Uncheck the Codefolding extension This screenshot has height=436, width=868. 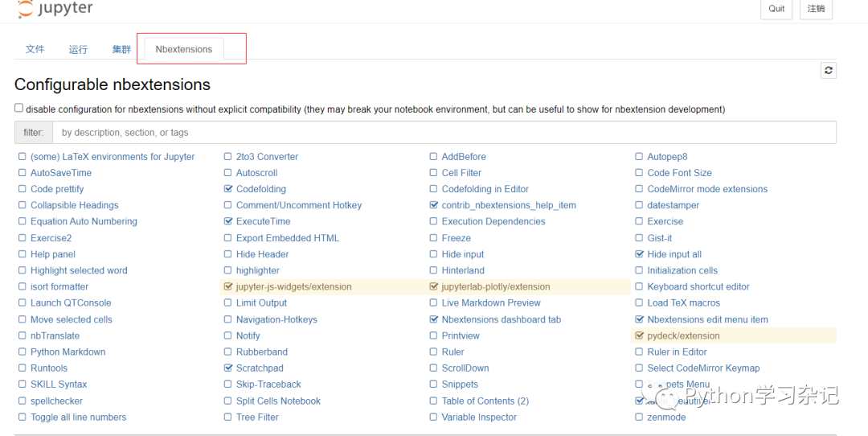click(x=227, y=189)
